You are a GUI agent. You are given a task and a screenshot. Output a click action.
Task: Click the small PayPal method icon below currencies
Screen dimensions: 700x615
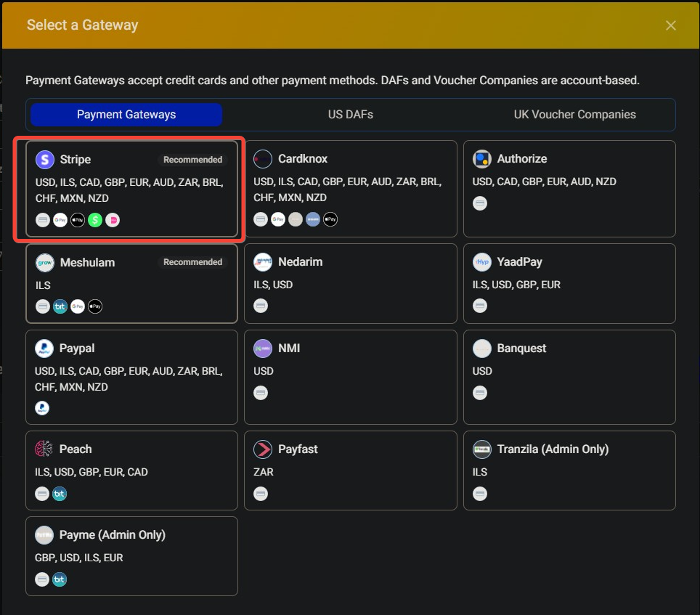pyautogui.click(x=42, y=408)
